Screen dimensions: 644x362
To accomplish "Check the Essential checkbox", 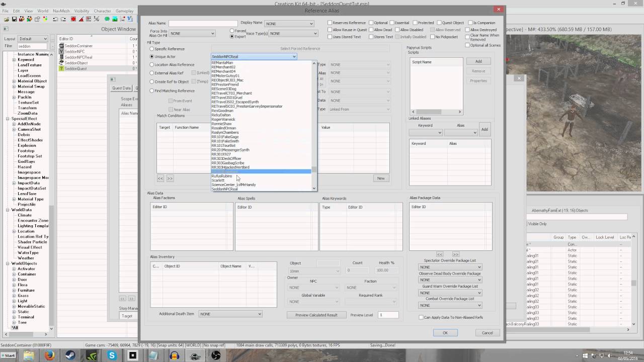I will [x=392, y=23].
